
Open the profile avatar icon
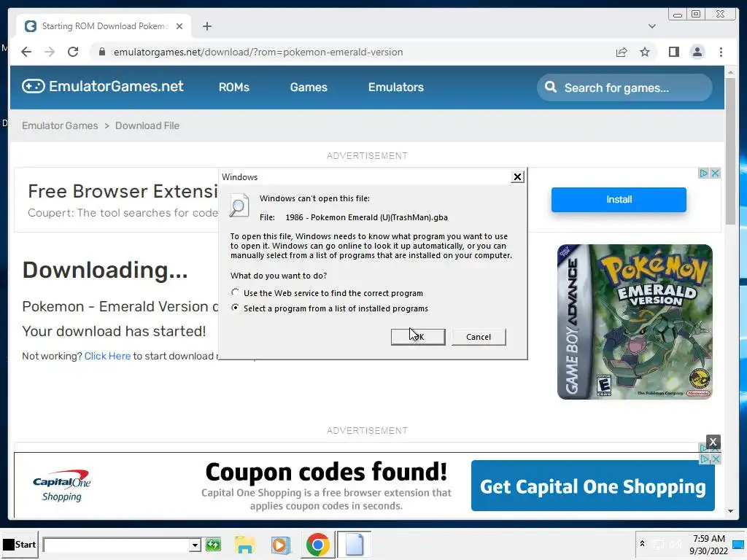[697, 52]
